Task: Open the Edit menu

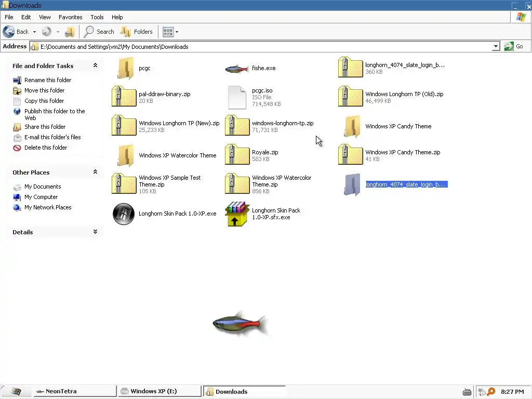Action: pos(26,17)
